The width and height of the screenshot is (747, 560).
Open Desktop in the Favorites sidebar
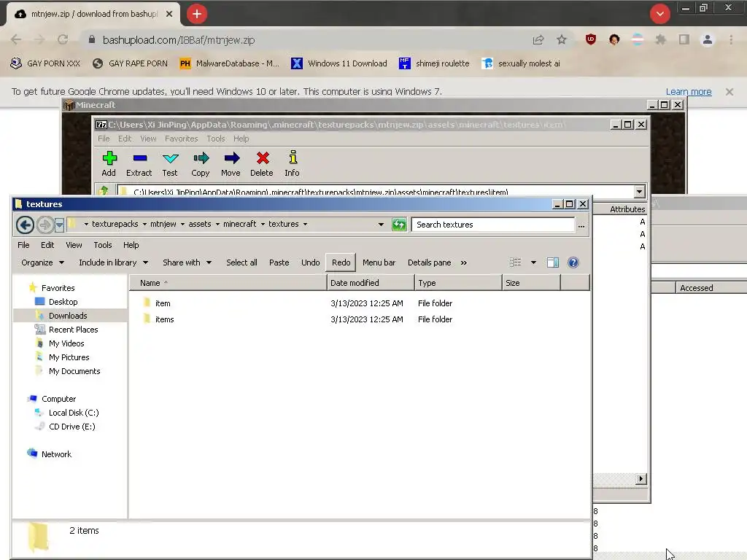click(x=63, y=302)
